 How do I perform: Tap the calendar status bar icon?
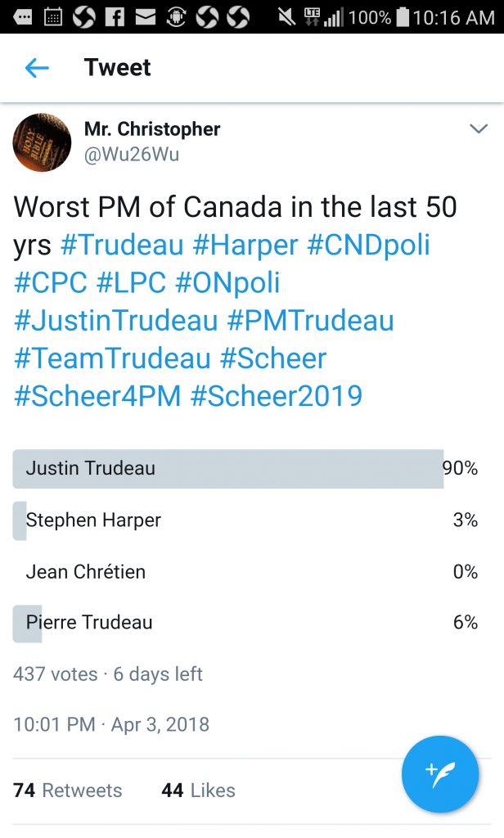coord(53,16)
